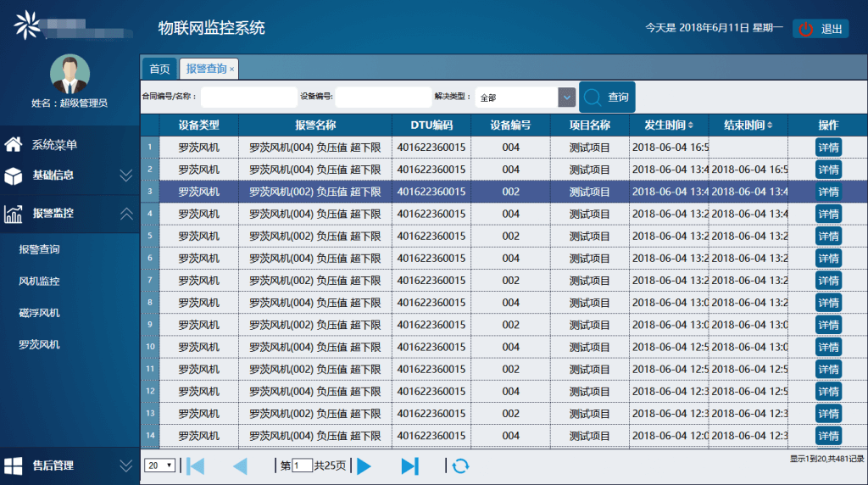Screen dimensions: 868x485
Task: Open the 解决类型 dropdown
Action: point(566,98)
